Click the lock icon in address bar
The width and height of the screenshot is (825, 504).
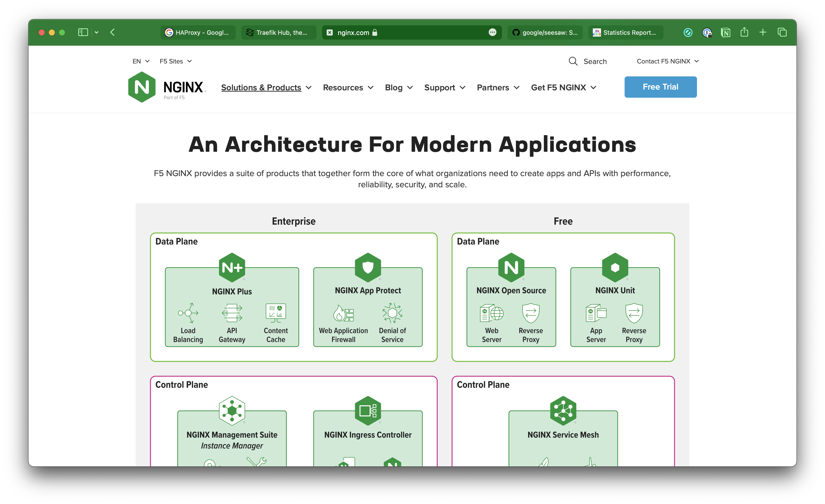point(375,32)
